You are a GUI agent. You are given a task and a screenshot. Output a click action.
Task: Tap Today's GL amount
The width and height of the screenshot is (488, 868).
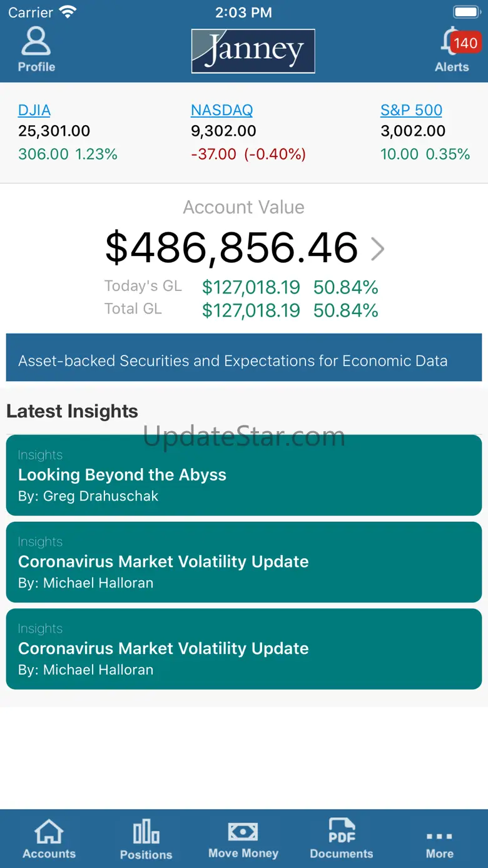pos(251,287)
